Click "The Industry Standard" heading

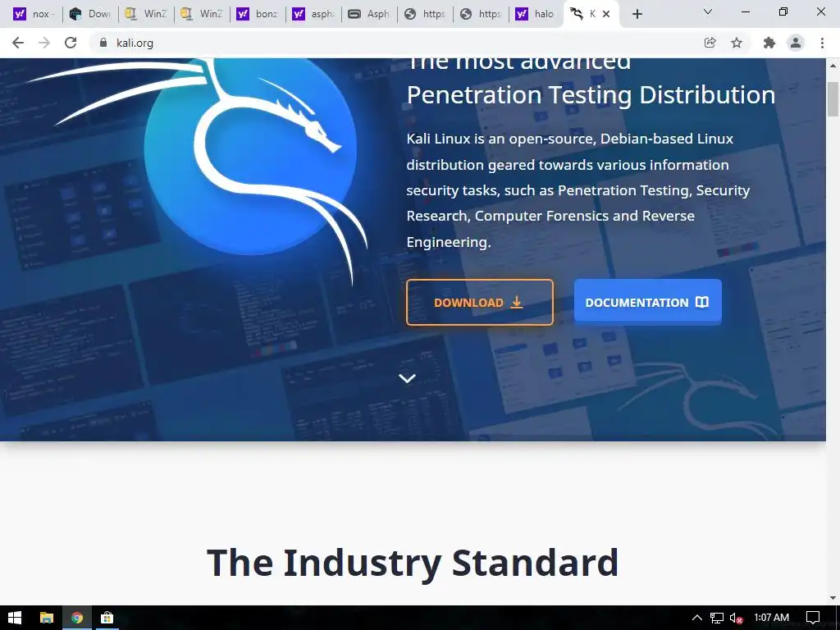tap(413, 563)
